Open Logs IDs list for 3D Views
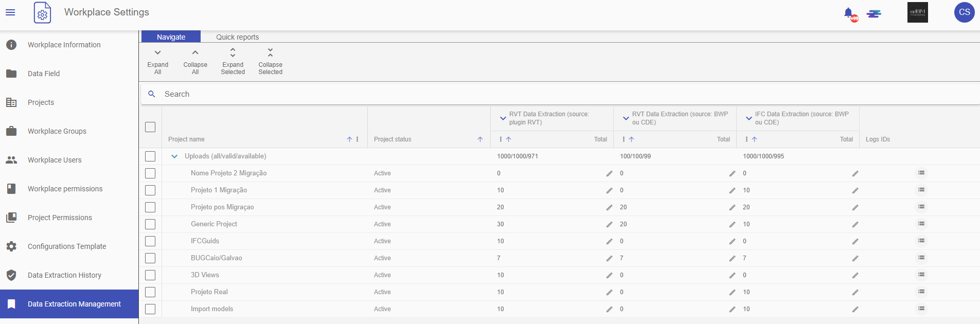Image resolution: width=980 pixels, height=324 pixels. coord(921,275)
